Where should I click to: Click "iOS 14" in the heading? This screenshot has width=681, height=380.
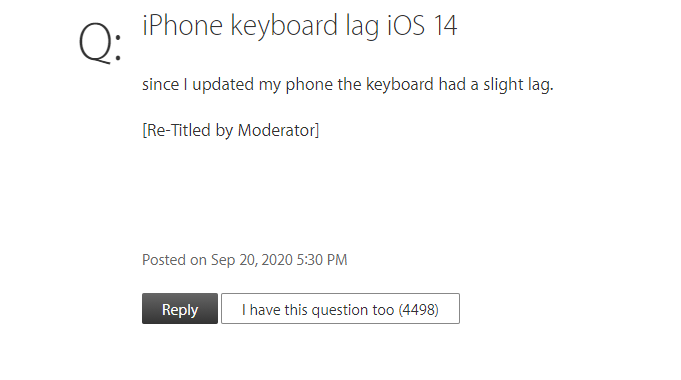pyautogui.click(x=422, y=25)
